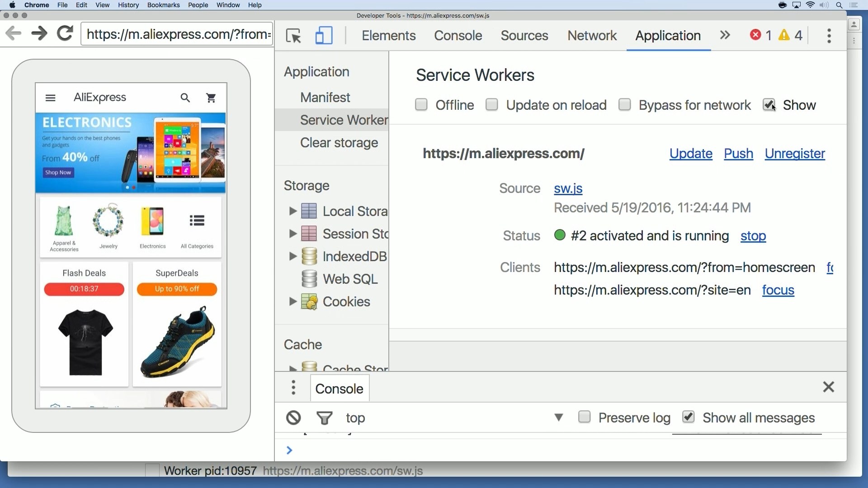Uncheck Show all messages checkbox
This screenshot has height=488, width=868.
point(689,417)
